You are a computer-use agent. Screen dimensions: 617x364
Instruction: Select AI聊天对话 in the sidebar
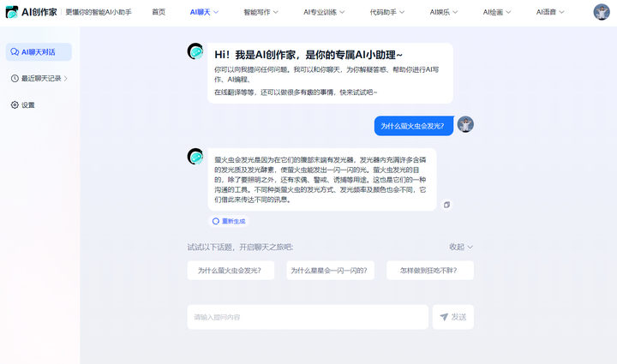pyautogui.click(x=39, y=52)
